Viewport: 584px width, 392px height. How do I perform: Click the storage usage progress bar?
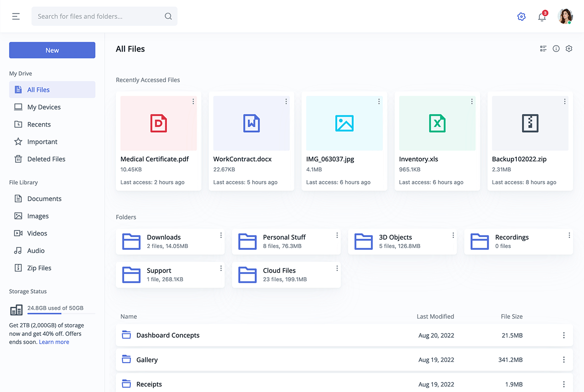(x=61, y=314)
